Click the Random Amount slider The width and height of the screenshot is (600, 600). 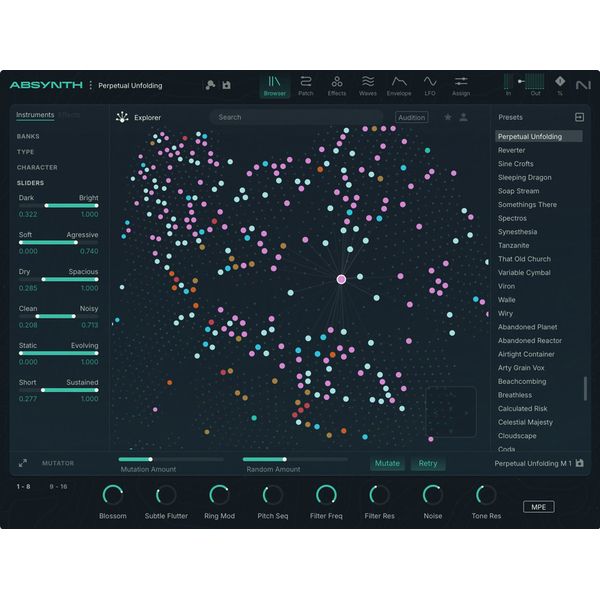pyautogui.click(x=295, y=459)
